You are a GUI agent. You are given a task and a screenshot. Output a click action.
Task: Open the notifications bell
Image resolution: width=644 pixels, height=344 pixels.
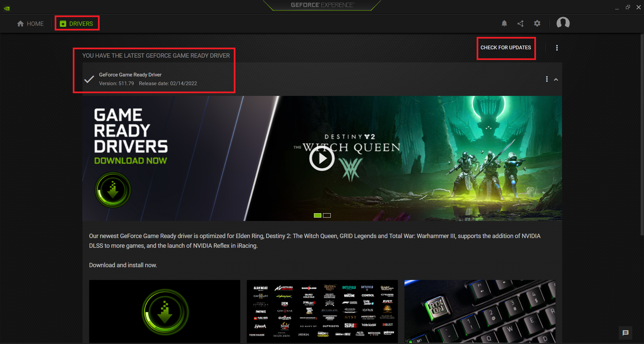(x=504, y=23)
